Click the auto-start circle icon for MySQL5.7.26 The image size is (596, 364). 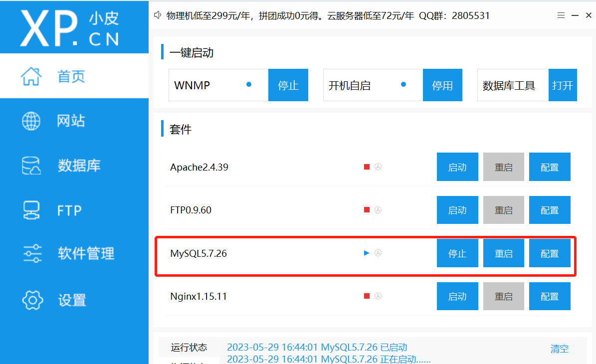pyautogui.click(x=378, y=253)
